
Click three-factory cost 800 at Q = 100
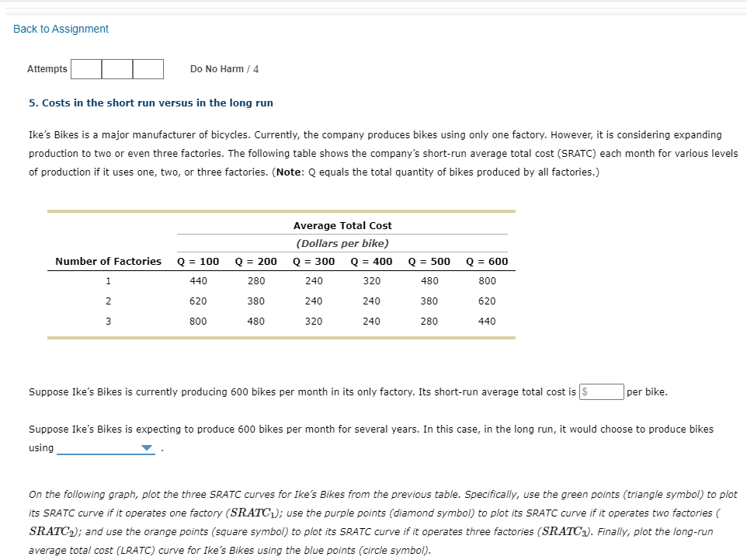coord(198,322)
